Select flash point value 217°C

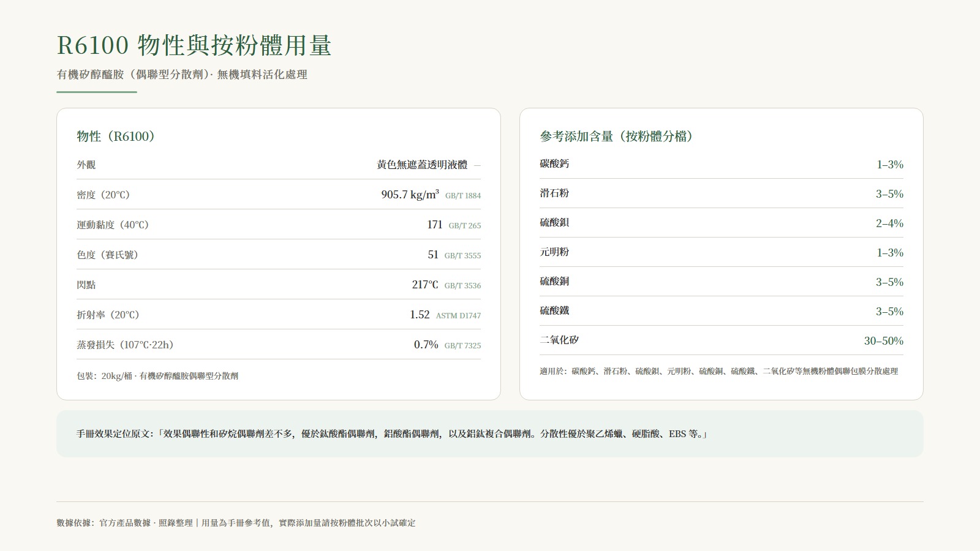425,285
